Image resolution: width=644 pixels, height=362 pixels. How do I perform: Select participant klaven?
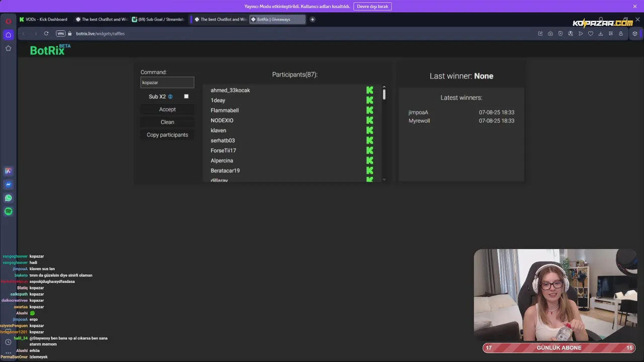click(x=218, y=131)
